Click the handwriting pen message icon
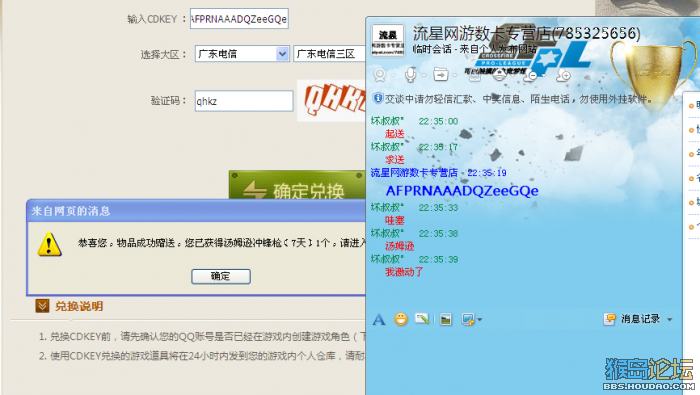This screenshot has height=395, width=700. pyautogui.click(x=422, y=319)
